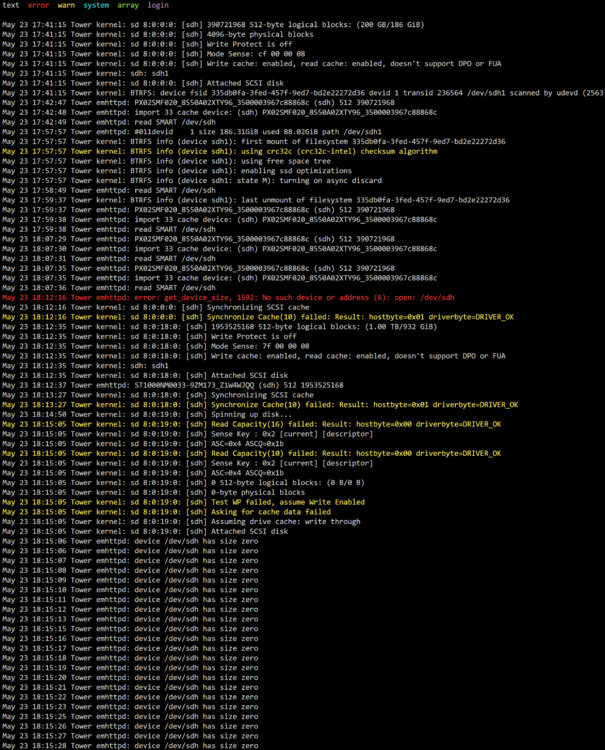Select the 18:12:16 'Synchronizing SCSI cache' line
The width and height of the screenshot is (605, 750).
(155, 307)
